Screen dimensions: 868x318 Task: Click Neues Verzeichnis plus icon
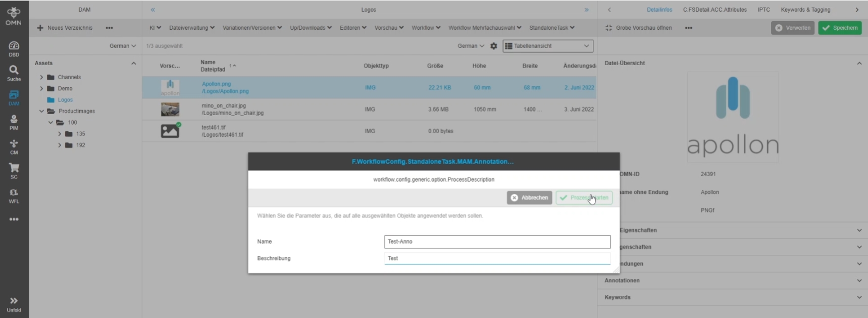pos(40,28)
